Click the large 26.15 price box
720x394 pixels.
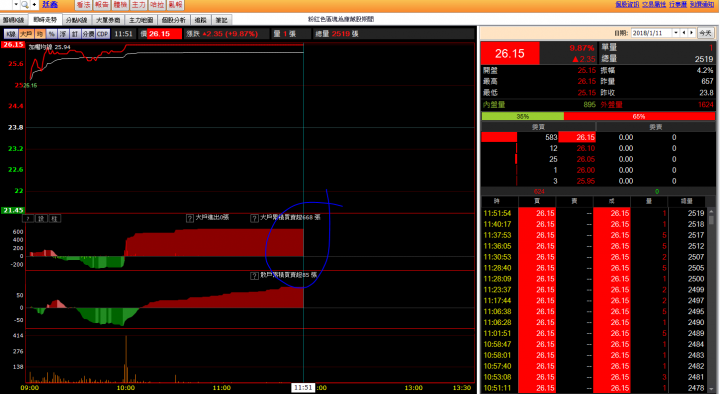point(510,54)
